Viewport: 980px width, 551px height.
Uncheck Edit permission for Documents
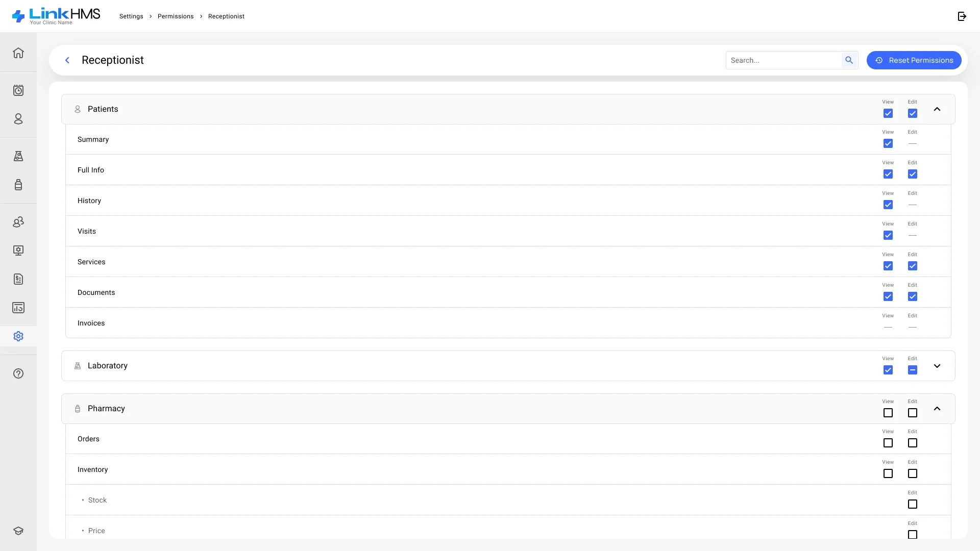coord(913,297)
